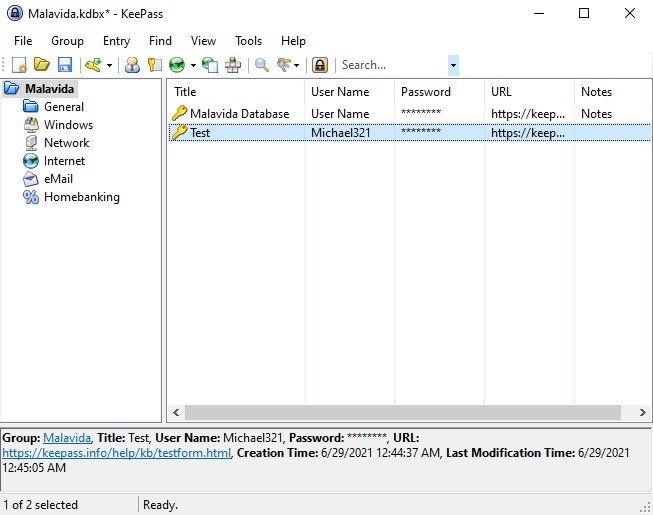Viewport: 653px width, 515px height.
Task: Maximize the KeePass window
Action: [584, 13]
